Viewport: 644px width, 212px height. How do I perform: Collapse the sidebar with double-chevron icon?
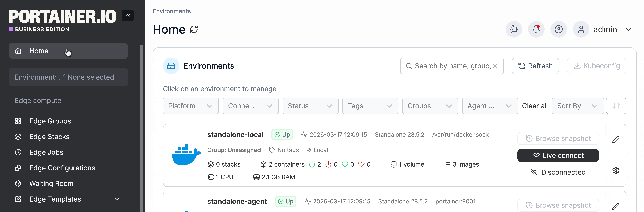point(128,15)
